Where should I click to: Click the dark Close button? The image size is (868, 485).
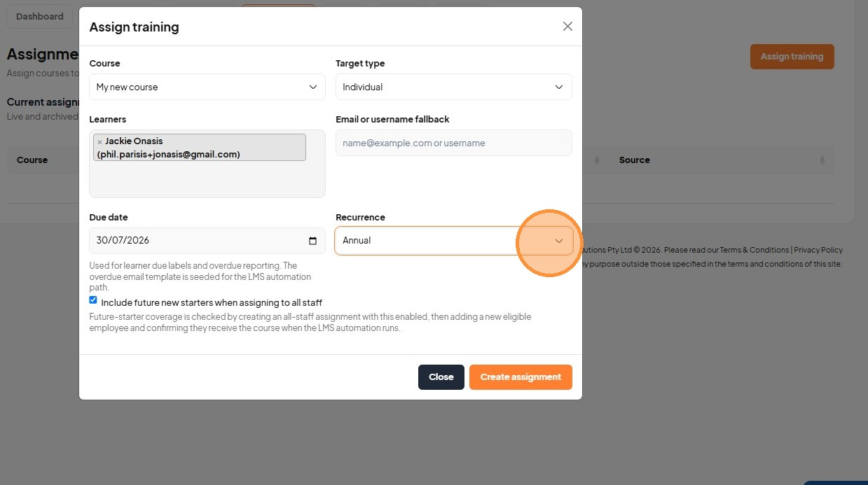point(441,377)
